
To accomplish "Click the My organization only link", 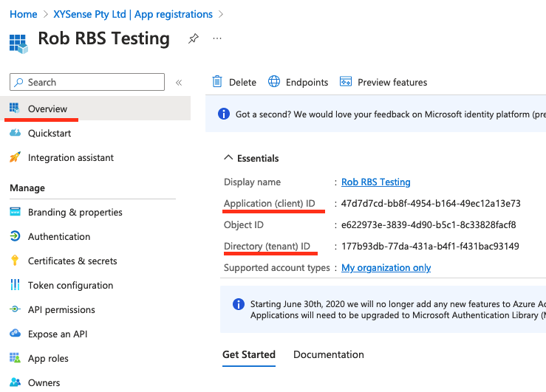I will [386, 268].
